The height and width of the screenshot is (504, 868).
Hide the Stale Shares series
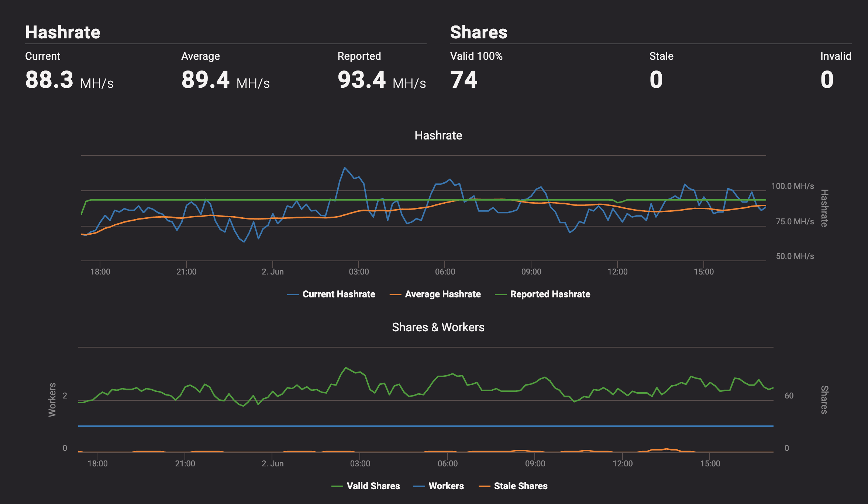pos(520,486)
